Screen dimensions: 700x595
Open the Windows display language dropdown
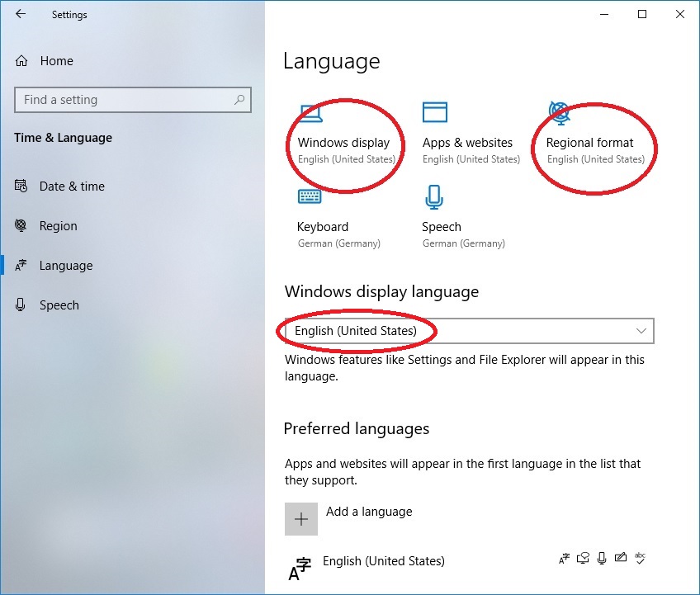[470, 331]
